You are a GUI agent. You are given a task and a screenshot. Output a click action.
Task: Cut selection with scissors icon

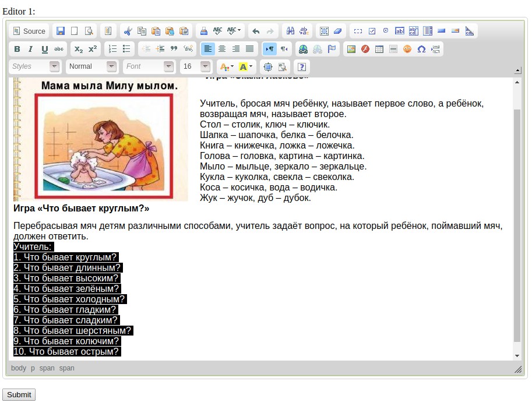click(x=128, y=31)
